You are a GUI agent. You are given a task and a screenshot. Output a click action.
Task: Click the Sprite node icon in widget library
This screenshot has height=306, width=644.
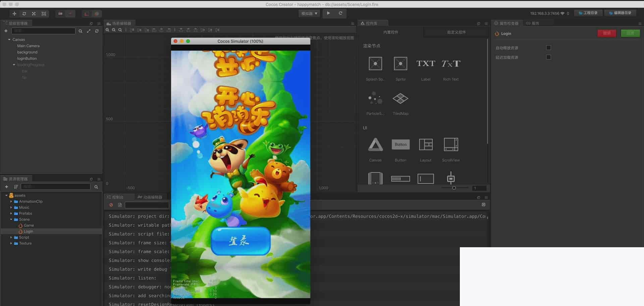click(400, 64)
